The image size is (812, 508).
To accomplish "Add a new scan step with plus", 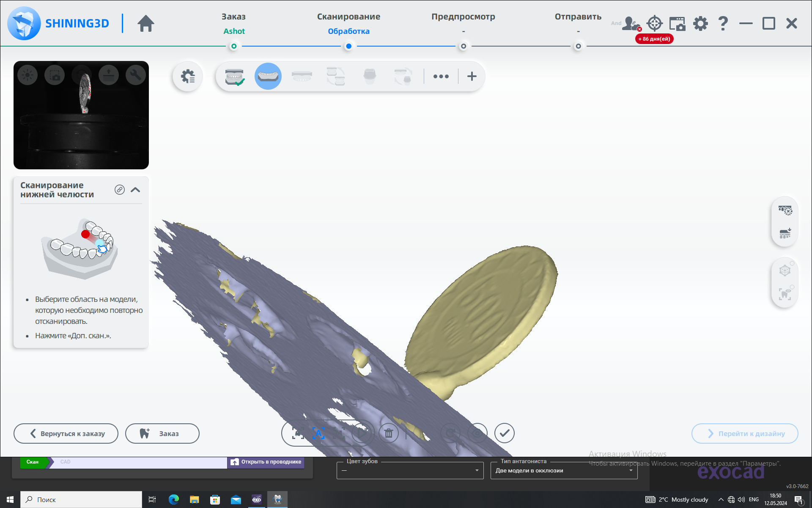I will click(472, 76).
